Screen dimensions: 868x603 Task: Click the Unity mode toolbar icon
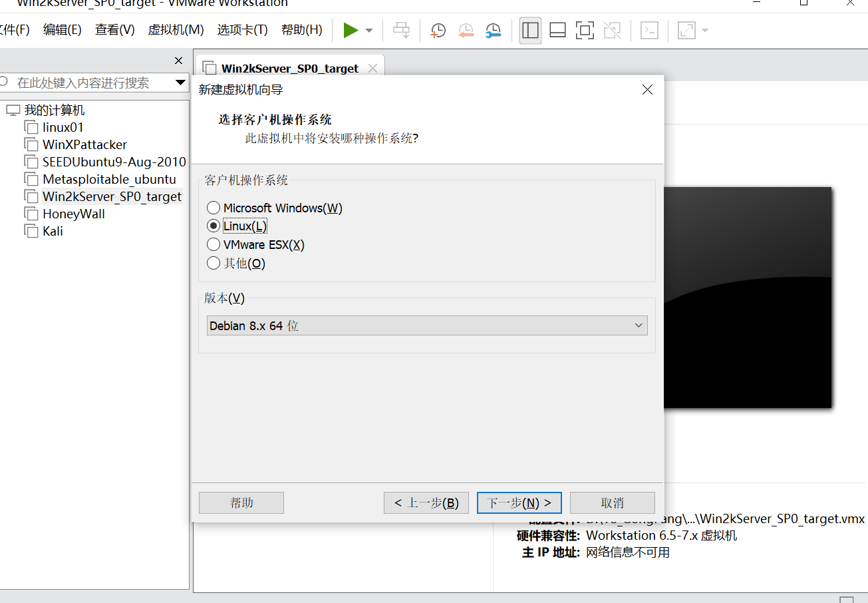[x=612, y=31]
